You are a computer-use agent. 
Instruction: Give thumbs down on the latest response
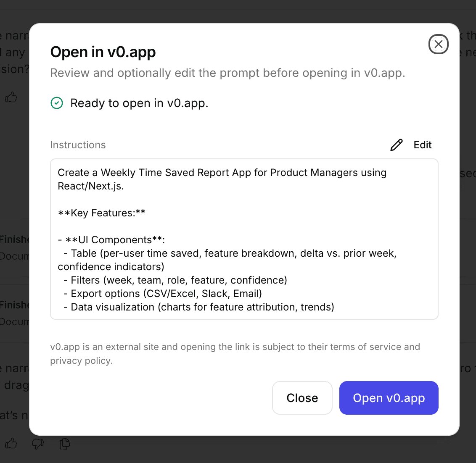(x=38, y=444)
